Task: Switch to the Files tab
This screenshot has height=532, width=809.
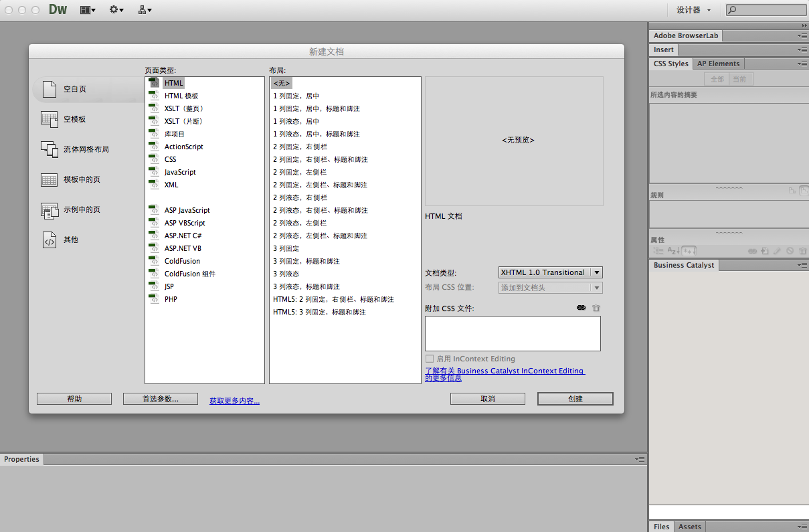Action: click(x=661, y=527)
